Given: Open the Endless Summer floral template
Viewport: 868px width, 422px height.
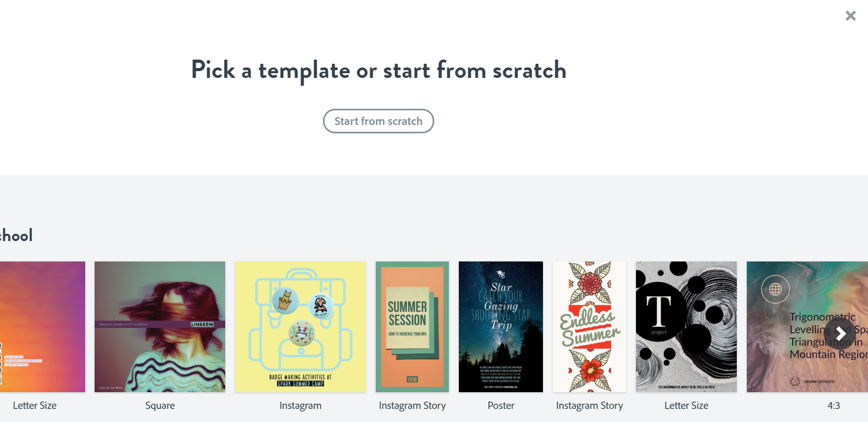Looking at the screenshot, I should [589, 326].
